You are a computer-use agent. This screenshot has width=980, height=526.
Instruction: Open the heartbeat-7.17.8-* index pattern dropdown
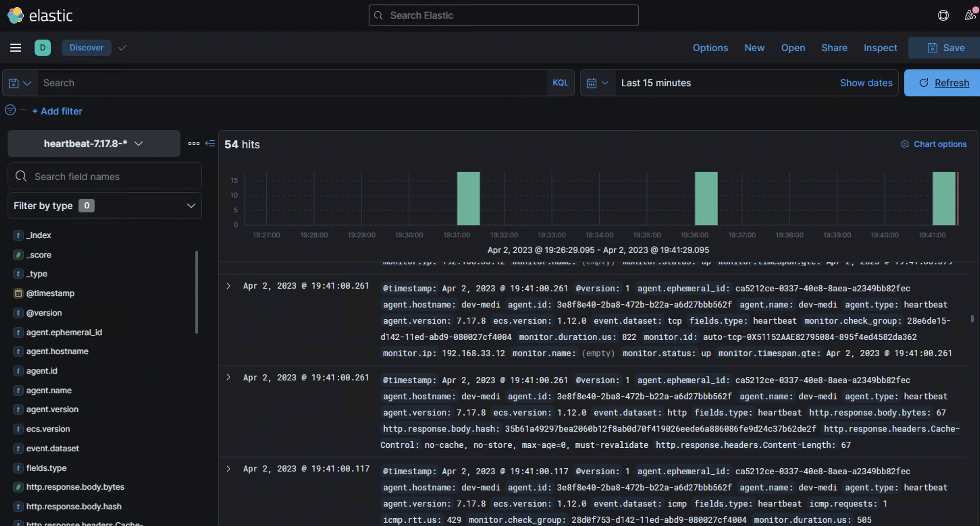tap(94, 143)
